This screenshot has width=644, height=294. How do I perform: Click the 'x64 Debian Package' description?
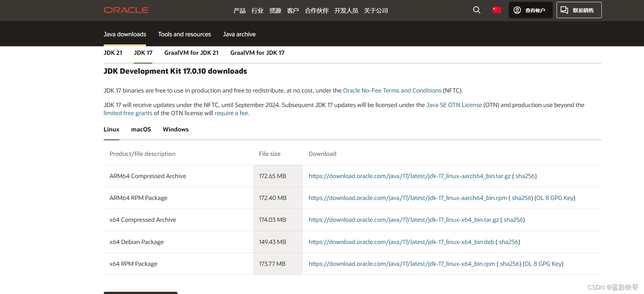[137, 242]
